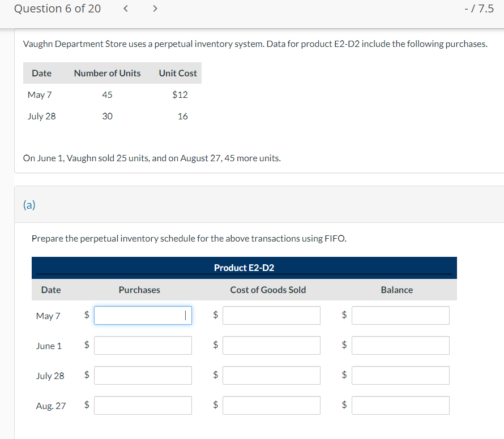The width and height of the screenshot is (504, 439).
Task: Click the Aug. 27 Cost of Goods Sold field
Action: [272, 405]
